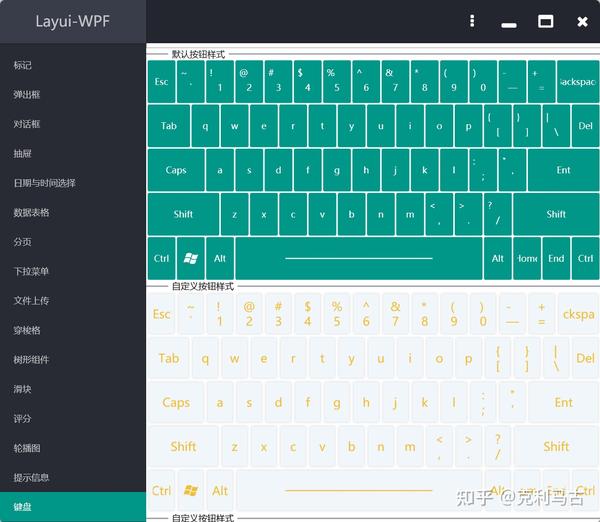The image size is (600, 522).
Task: Click the w key on white keyboard
Action: 235,358
